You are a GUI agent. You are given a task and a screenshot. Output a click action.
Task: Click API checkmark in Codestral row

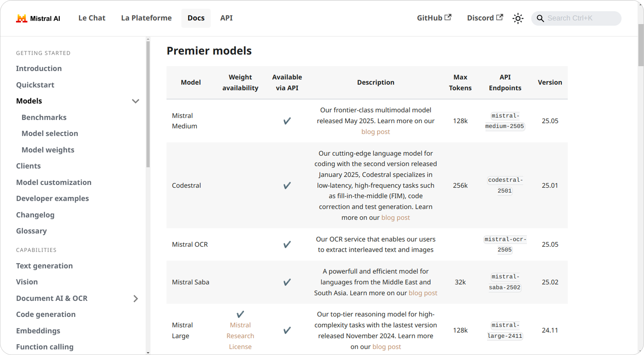(287, 185)
